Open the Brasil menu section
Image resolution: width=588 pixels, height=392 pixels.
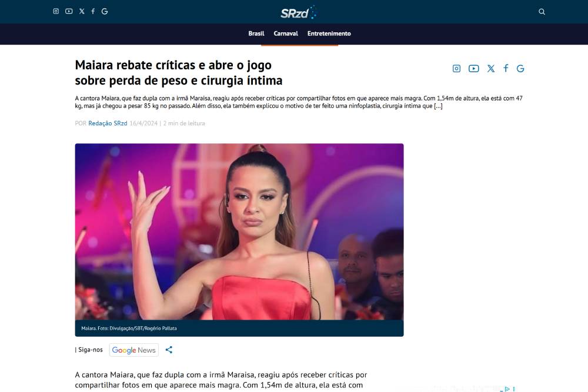(256, 33)
